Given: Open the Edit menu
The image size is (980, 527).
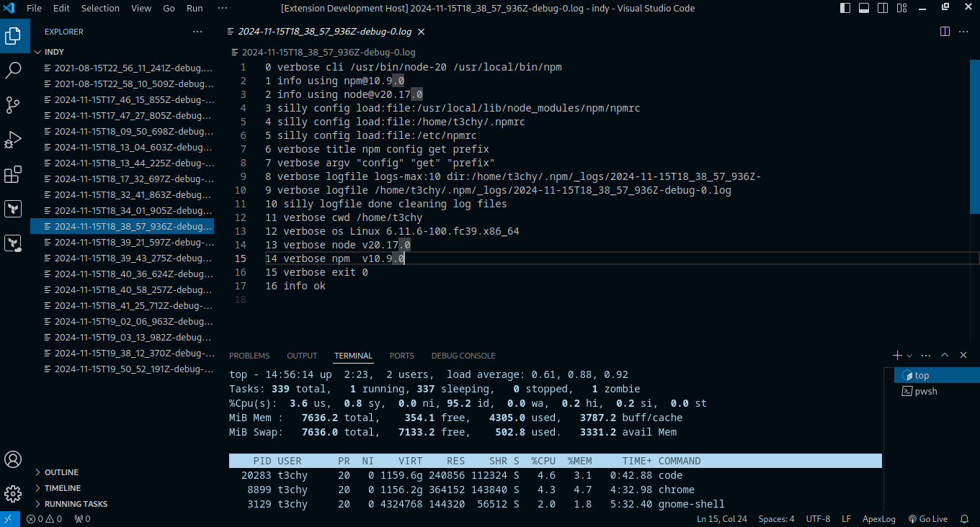Looking at the screenshot, I should pyautogui.click(x=61, y=8).
